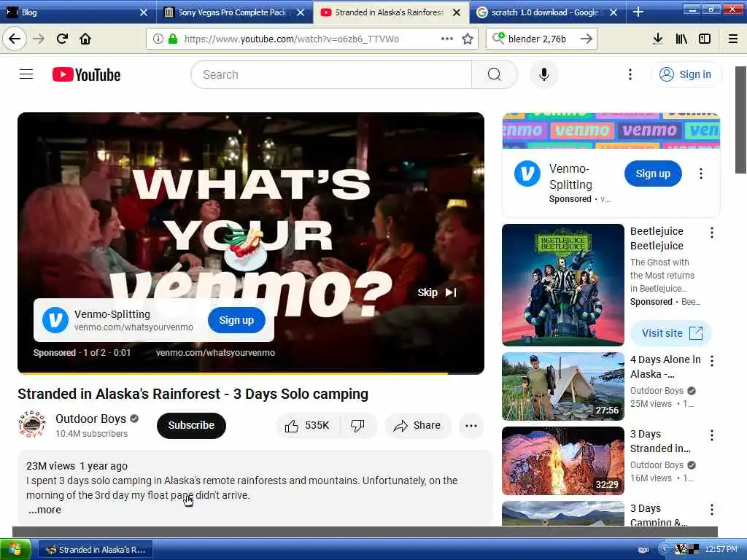Screen dimensions: 747x560
Task: Reload the current page
Action: pyautogui.click(x=62, y=39)
